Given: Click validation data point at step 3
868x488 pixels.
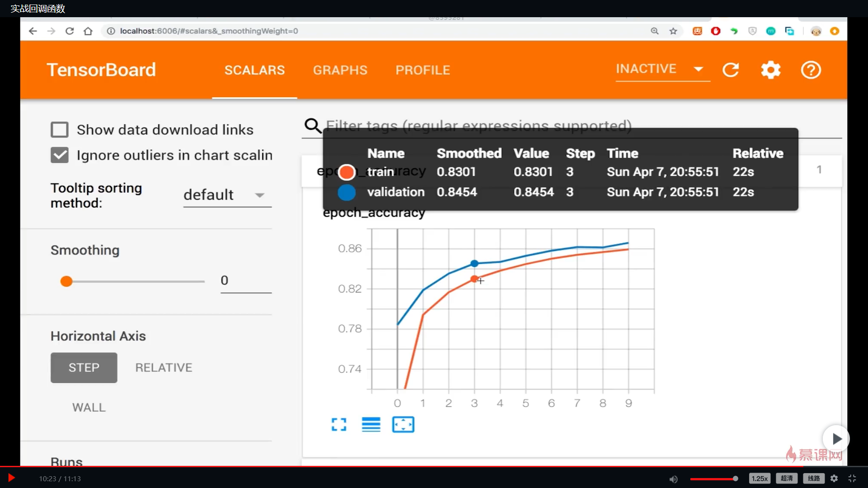Looking at the screenshot, I should point(474,263).
